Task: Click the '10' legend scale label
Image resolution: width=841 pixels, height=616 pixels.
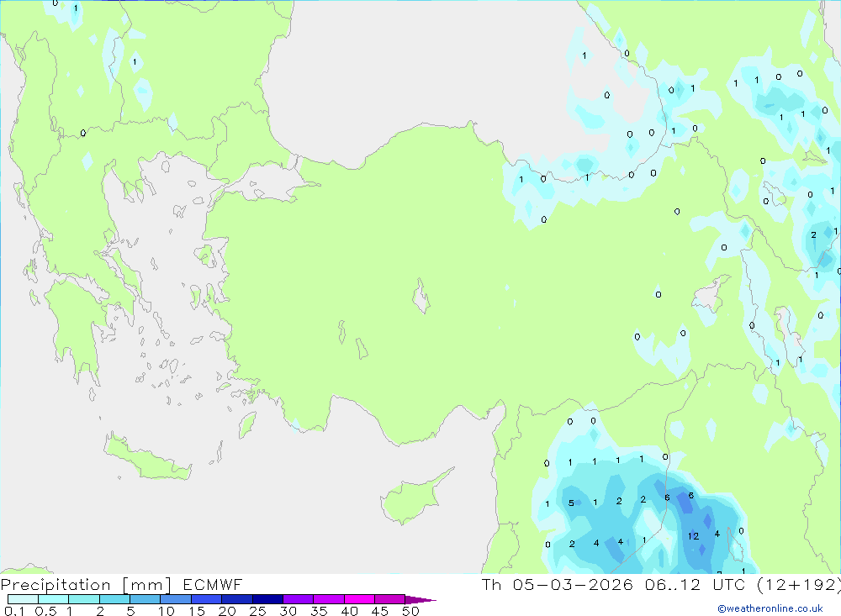Action: tap(166, 611)
